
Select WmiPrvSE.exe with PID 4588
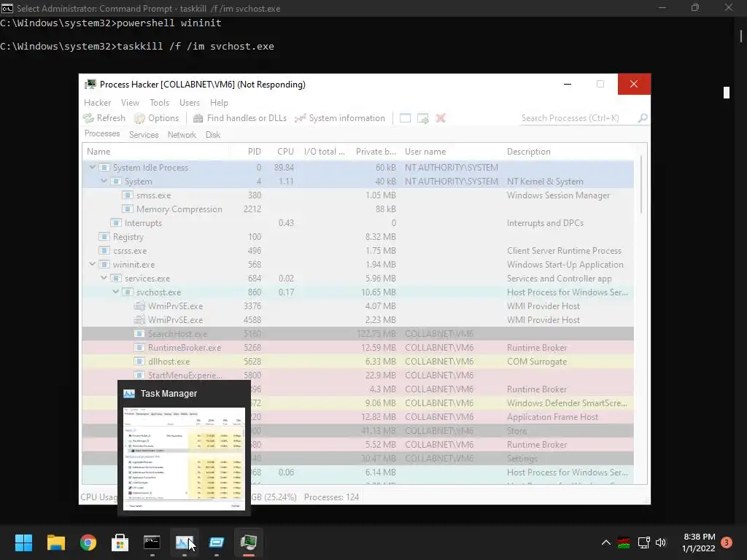tap(357, 319)
